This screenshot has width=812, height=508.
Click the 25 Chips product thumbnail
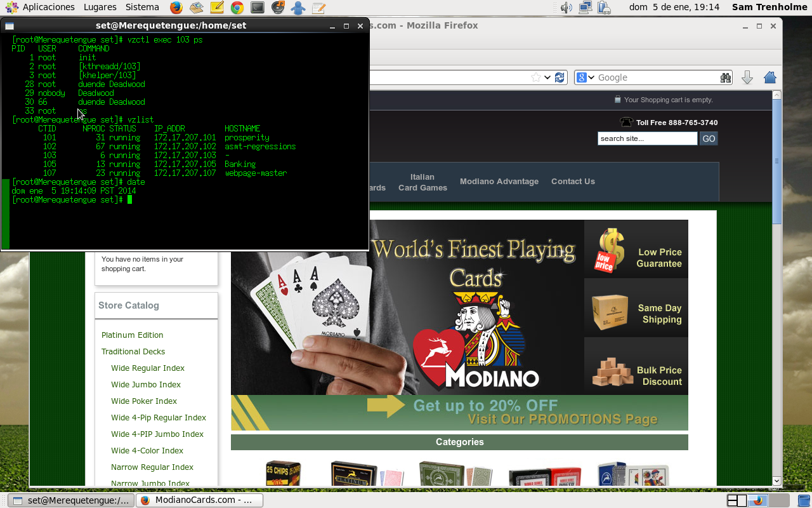(x=283, y=473)
